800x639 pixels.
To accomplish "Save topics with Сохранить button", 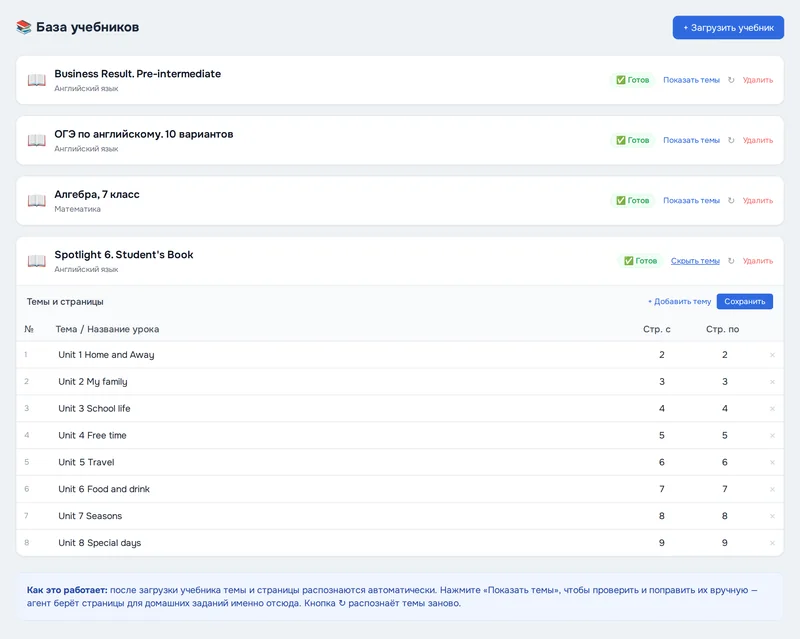I will click(744, 302).
